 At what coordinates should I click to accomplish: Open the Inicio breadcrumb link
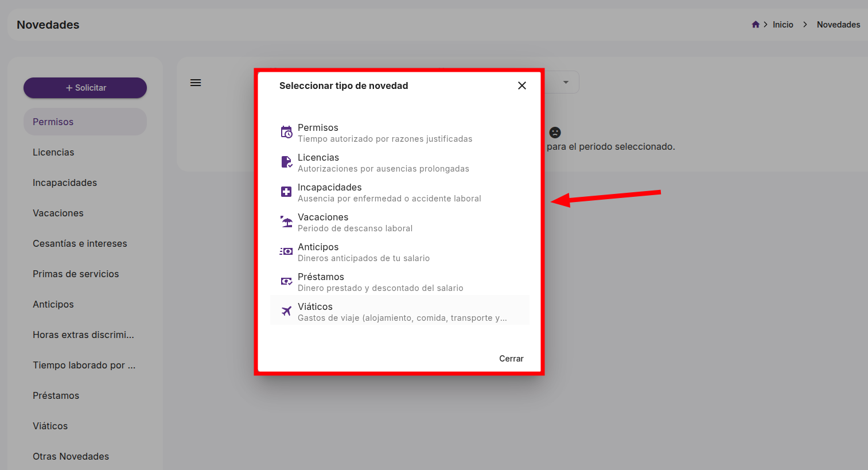783,25
